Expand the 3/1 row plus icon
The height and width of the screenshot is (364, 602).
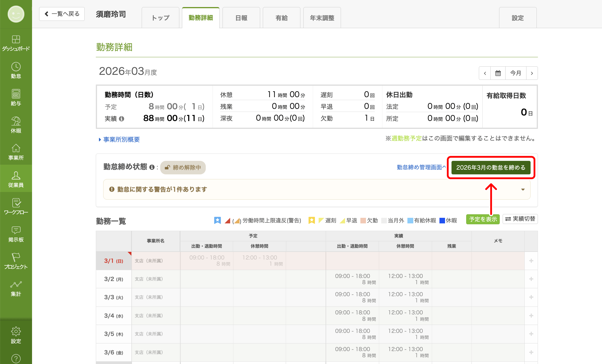click(x=531, y=261)
